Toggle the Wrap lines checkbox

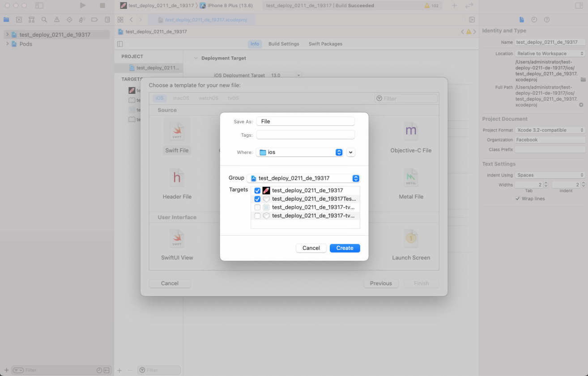click(518, 199)
